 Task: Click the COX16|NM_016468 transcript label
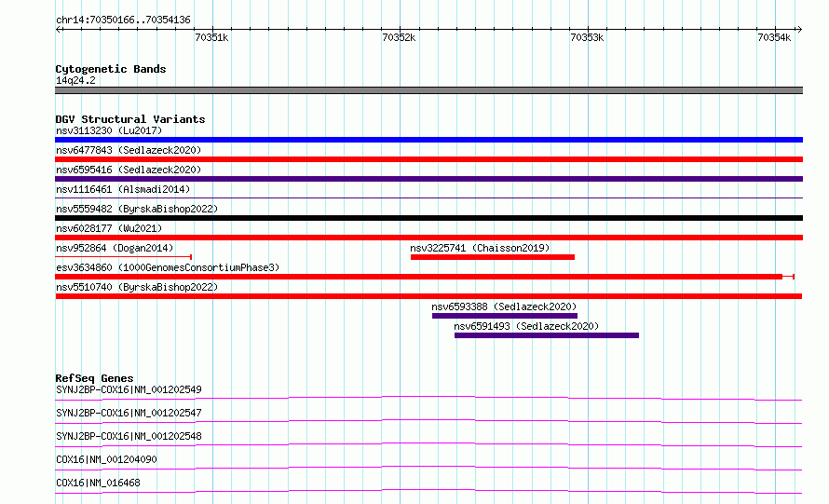click(x=98, y=483)
